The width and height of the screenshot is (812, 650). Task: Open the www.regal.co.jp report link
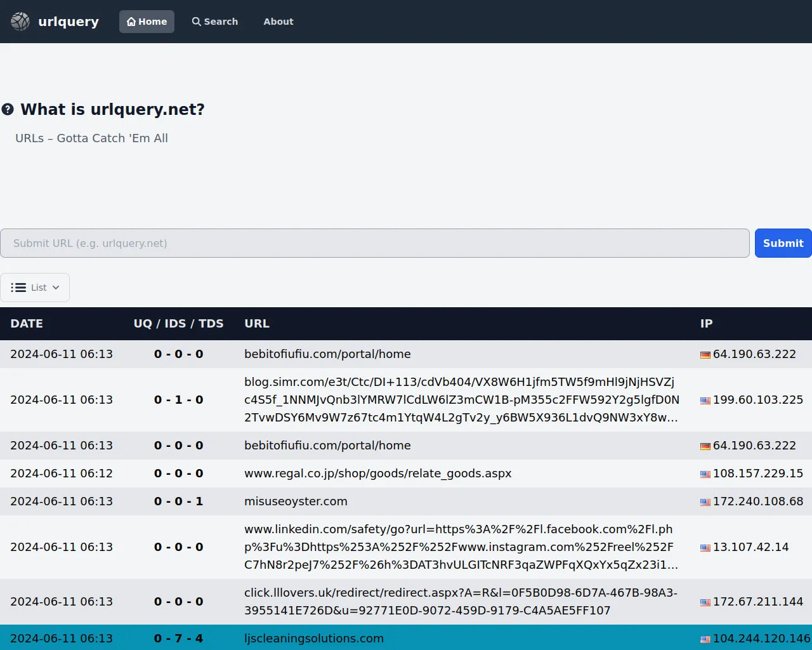(377, 474)
